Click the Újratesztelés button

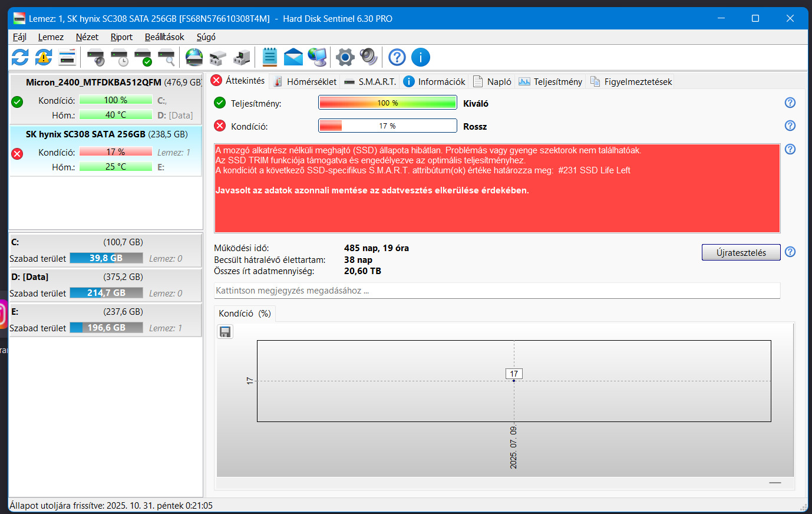741,252
